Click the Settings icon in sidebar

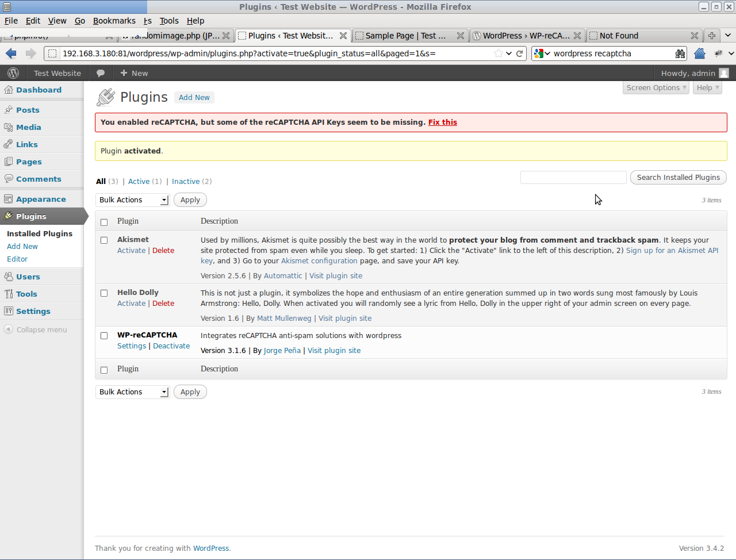(9, 311)
